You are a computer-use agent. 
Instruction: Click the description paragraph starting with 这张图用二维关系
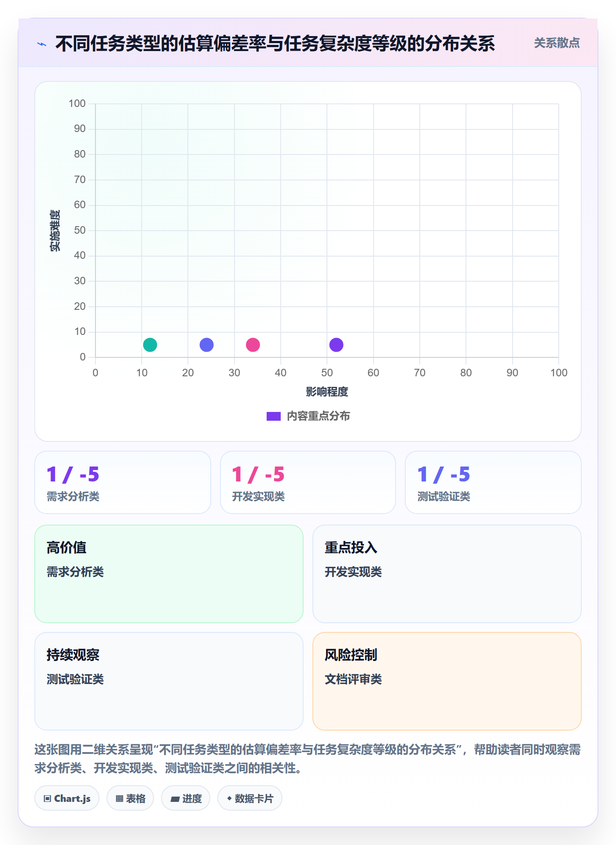point(308,759)
